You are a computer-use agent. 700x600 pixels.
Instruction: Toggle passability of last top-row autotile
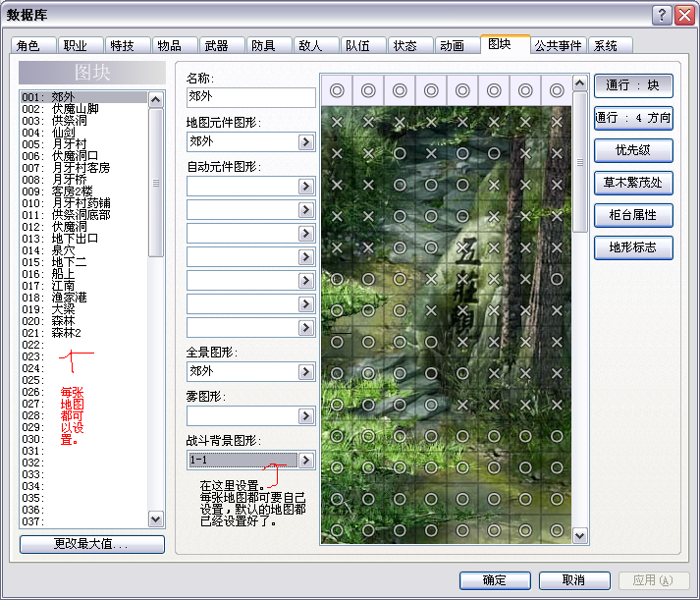coord(557,91)
